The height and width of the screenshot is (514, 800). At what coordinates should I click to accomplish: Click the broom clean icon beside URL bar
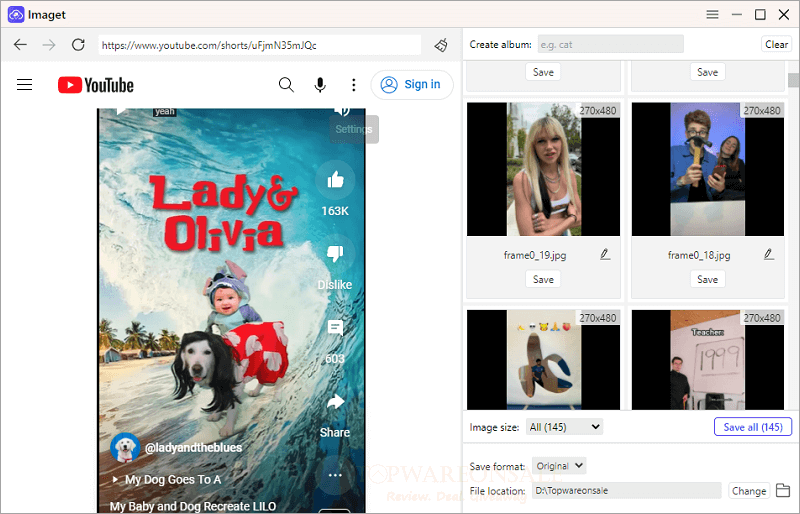[441, 45]
